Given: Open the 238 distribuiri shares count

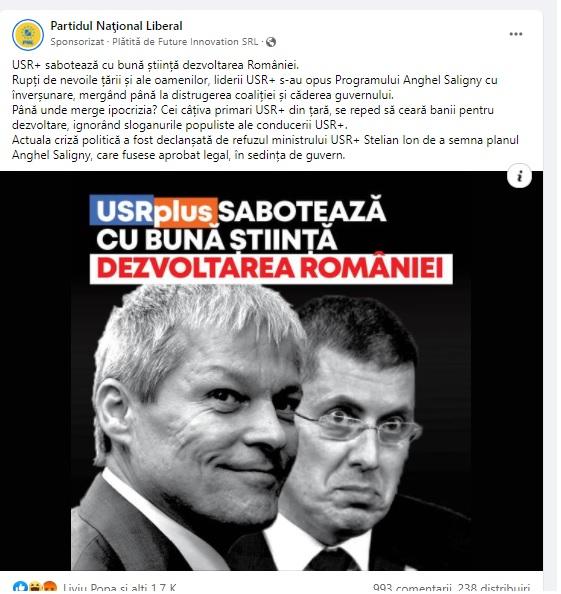Looking at the screenshot, I should (495, 589).
